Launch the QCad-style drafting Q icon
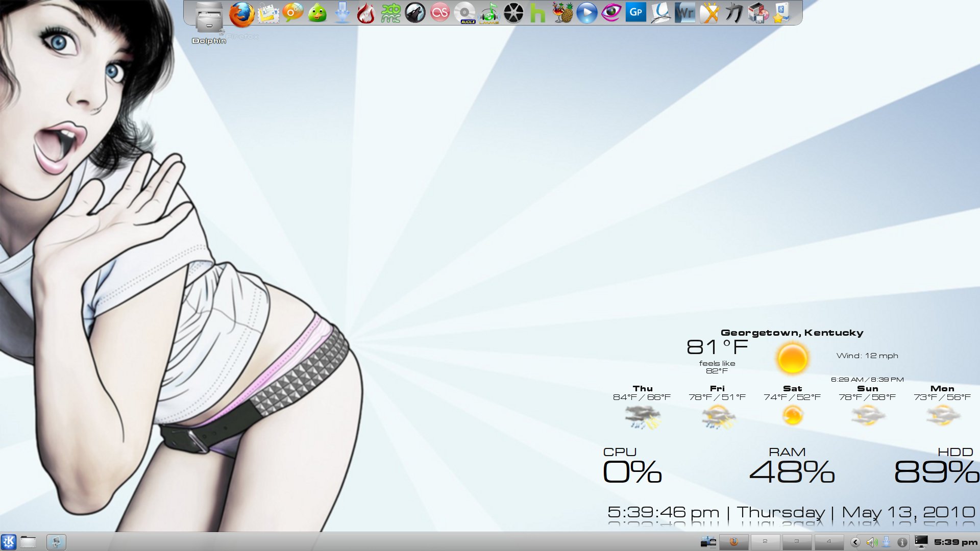980x551 pixels. [x=660, y=13]
